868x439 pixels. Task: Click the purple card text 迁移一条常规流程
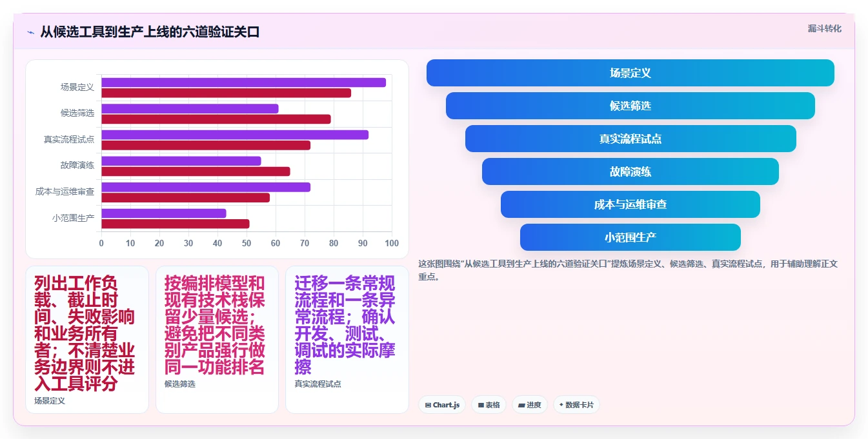(345, 325)
